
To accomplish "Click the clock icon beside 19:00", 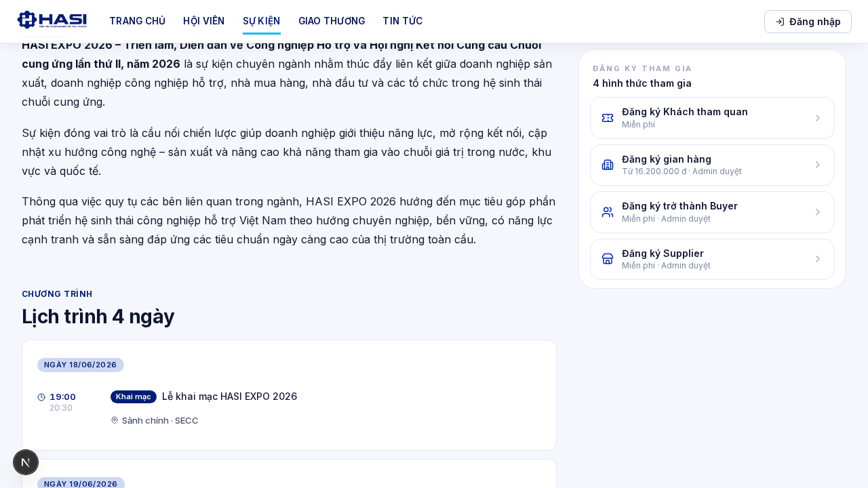I will (41, 397).
